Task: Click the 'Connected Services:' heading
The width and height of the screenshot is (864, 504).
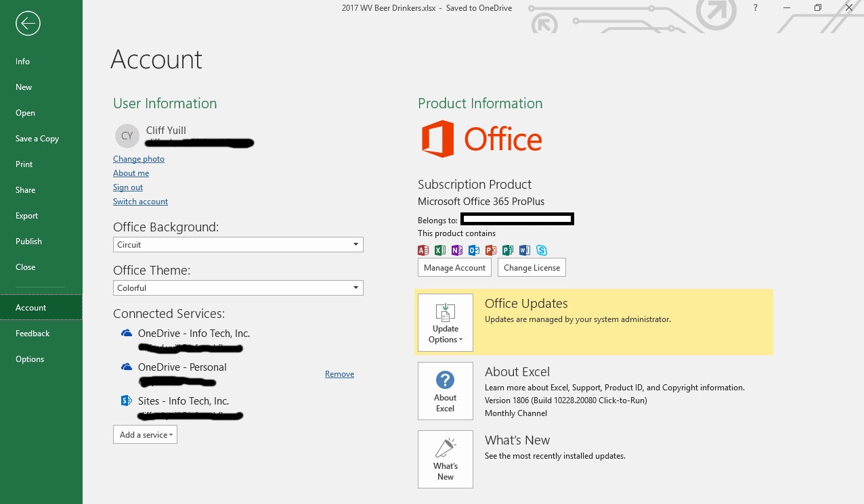Action: click(x=169, y=314)
